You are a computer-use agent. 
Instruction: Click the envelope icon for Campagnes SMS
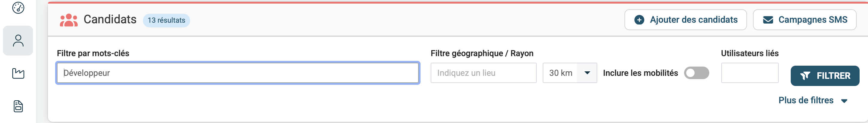(x=768, y=20)
